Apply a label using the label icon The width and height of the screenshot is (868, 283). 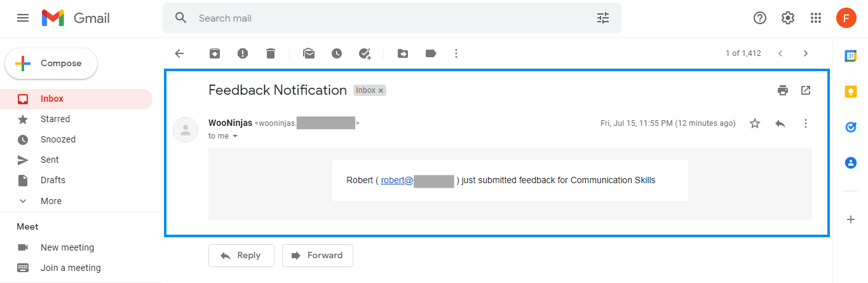431,53
